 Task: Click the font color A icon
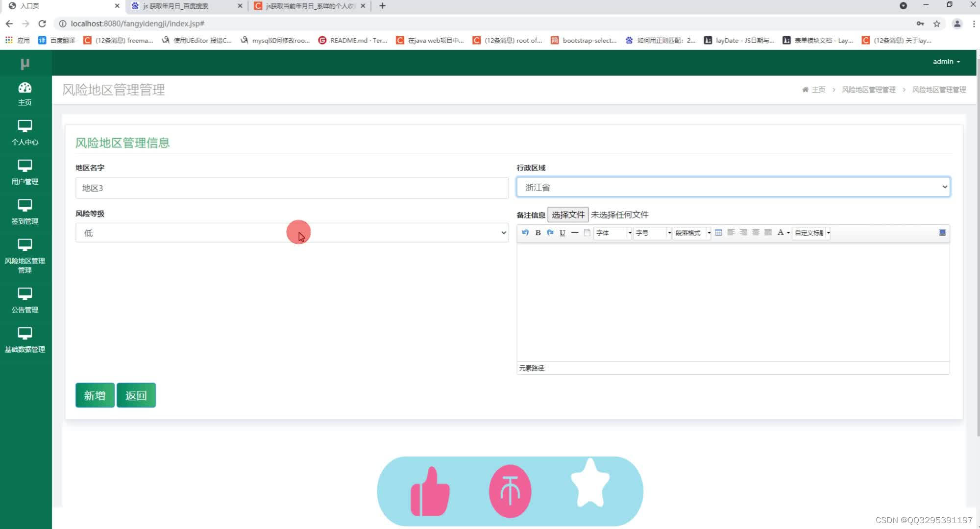(x=780, y=233)
